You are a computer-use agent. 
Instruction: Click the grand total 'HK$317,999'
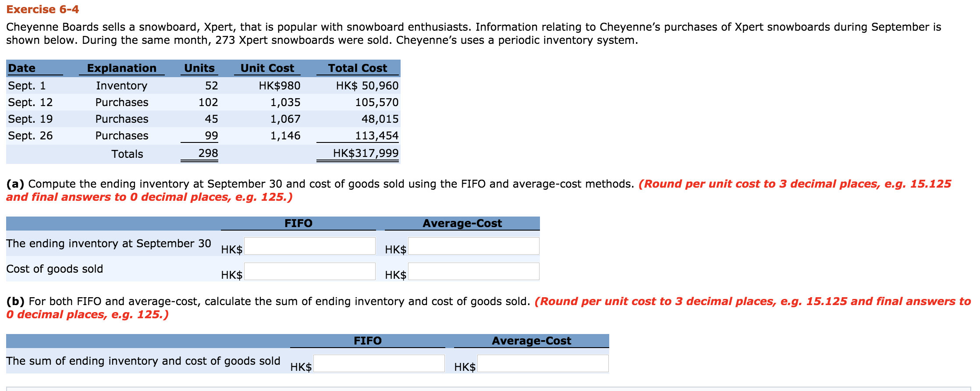[366, 153]
